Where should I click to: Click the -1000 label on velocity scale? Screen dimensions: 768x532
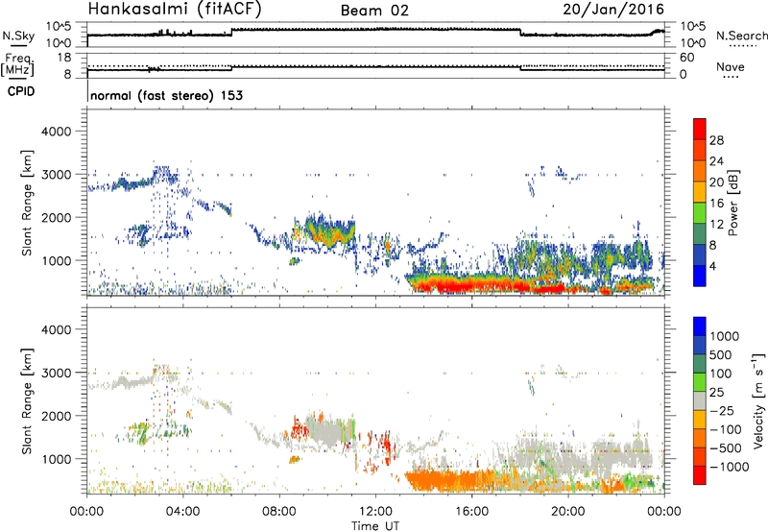(x=730, y=467)
